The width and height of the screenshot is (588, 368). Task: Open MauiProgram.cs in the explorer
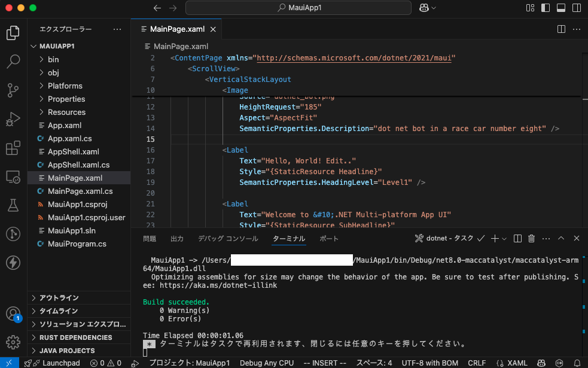(x=77, y=244)
